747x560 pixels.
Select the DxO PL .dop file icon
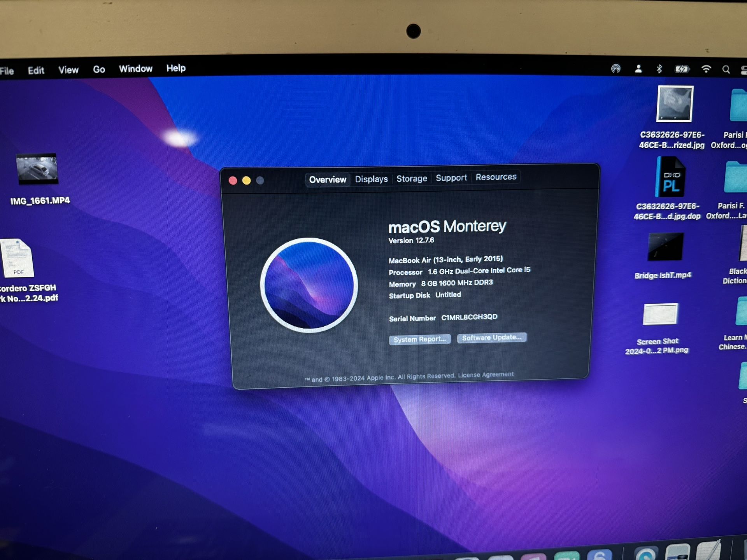pyautogui.click(x=670, y=177)
